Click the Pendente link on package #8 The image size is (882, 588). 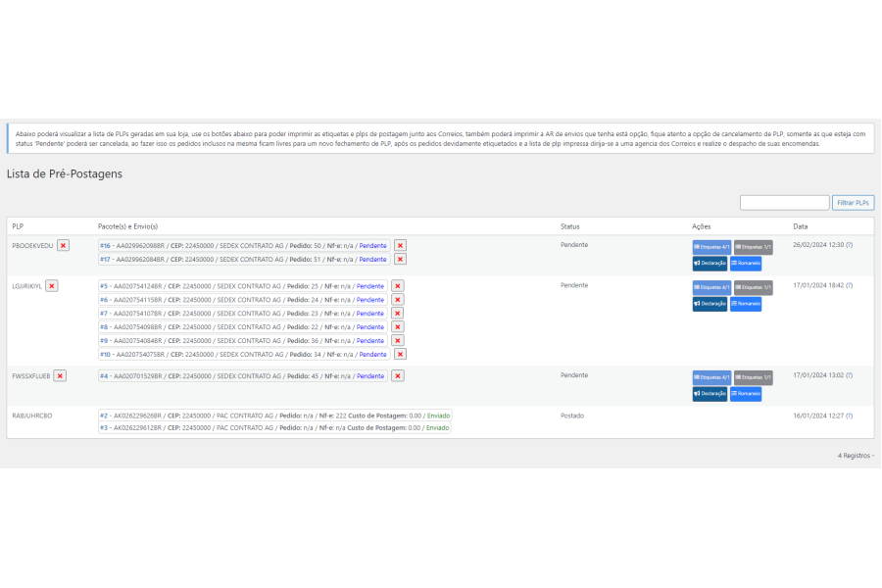pos(370,327)
